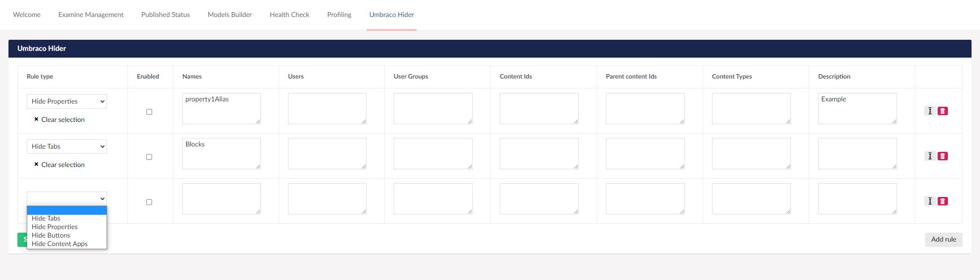
Task: Focus the Content Types field in the property1Alias row
Action: click(751, 109)
